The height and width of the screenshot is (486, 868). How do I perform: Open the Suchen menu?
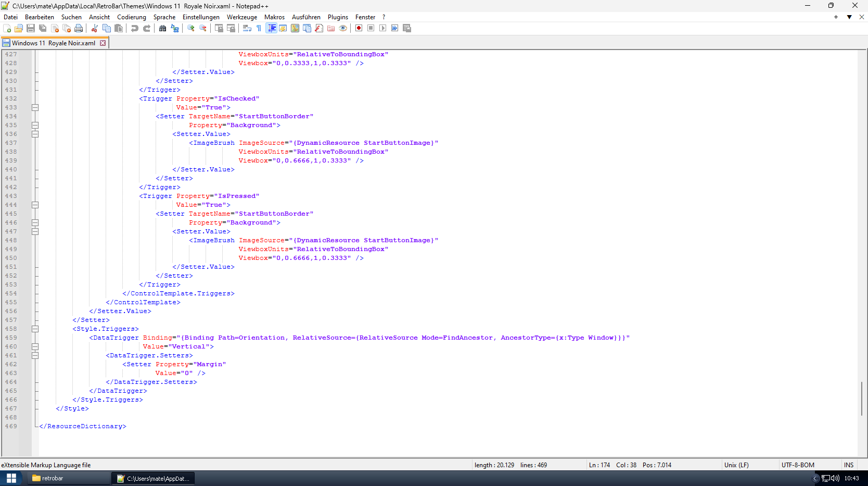tap(71, 17)
